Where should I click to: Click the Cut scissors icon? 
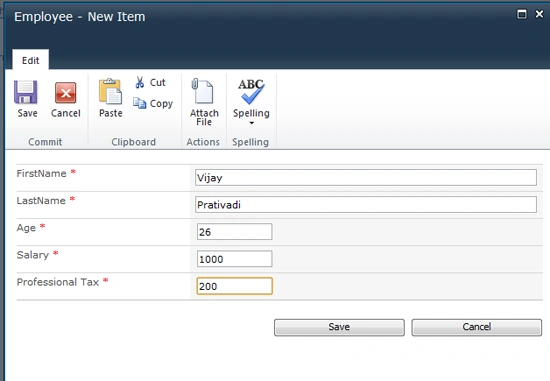tap(140, 82)
